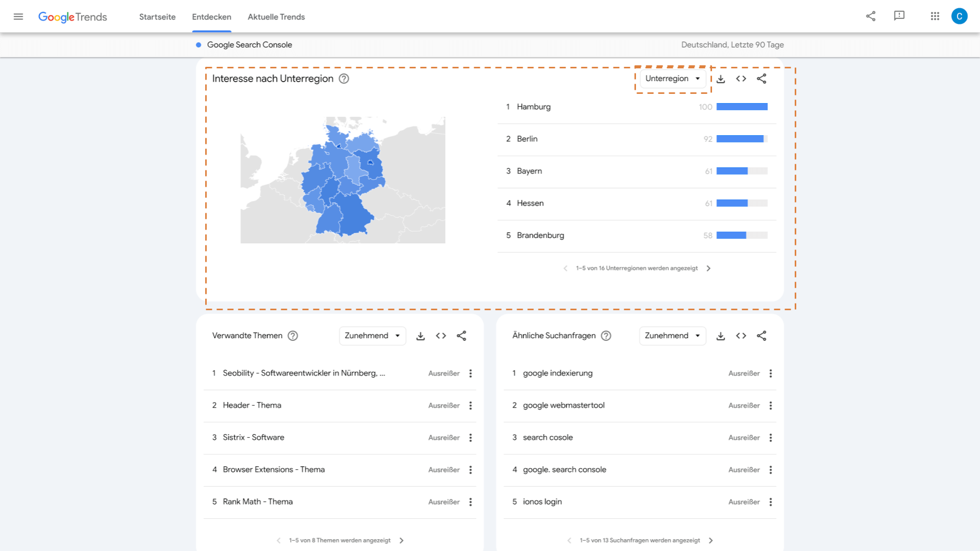Screen dimensions: 980x551
Task: Click Deutschland, Letzte 90 Tage filter summary
Action: pyautogui.click(x=732, y=45)
